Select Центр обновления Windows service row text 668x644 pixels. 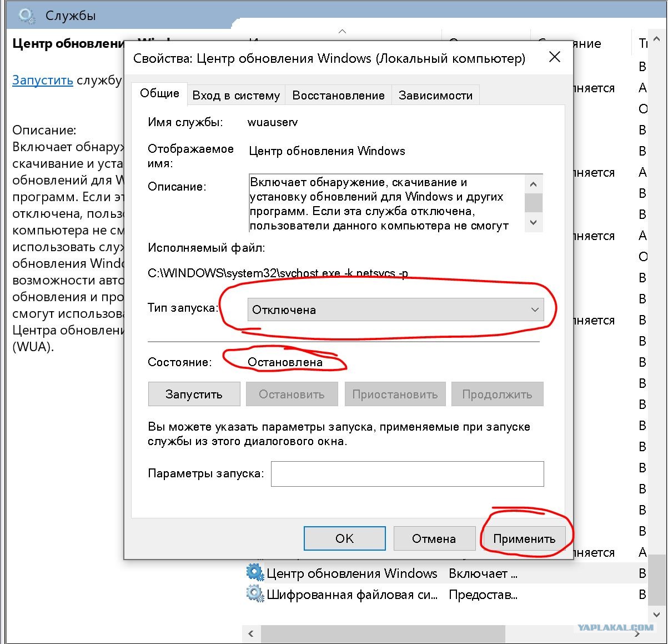351,573
